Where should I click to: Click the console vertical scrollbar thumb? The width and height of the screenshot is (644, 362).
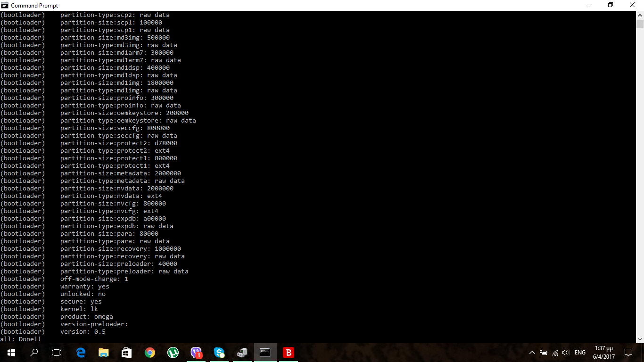[x=640, y=25]
